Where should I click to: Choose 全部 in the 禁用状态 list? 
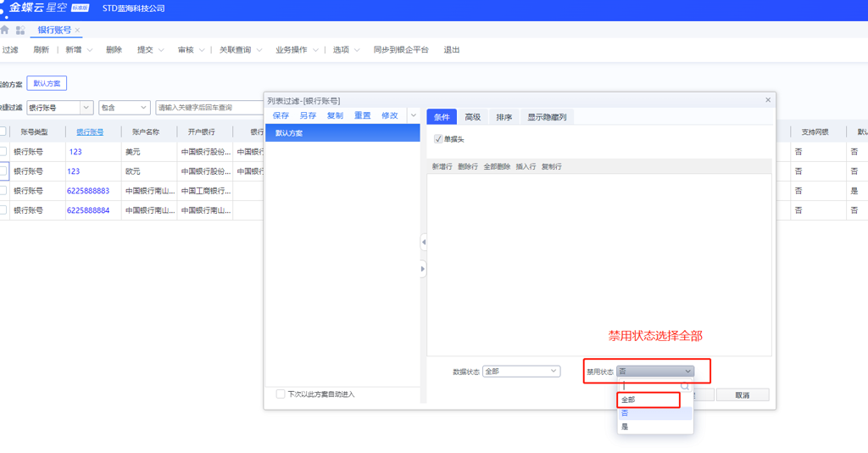655,400
